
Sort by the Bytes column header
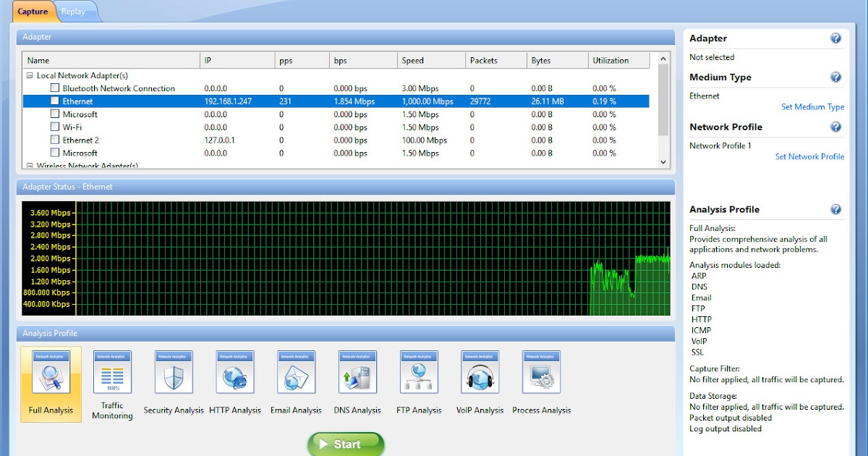click(x=557, y=61)
